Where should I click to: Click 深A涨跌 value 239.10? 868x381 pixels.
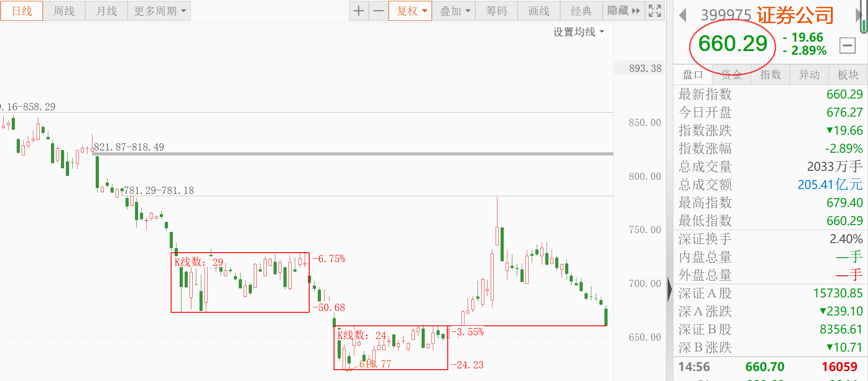pos(841,311)
